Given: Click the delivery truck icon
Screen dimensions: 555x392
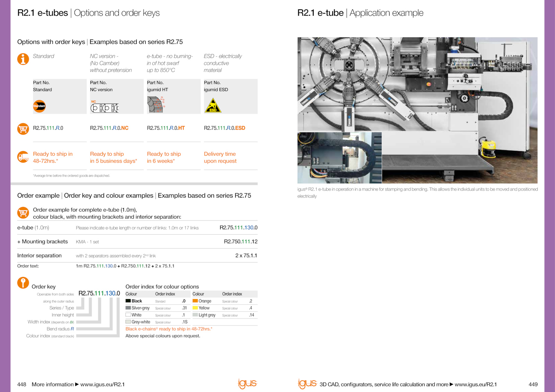Looking at the screenshot, I should point(23,157).
